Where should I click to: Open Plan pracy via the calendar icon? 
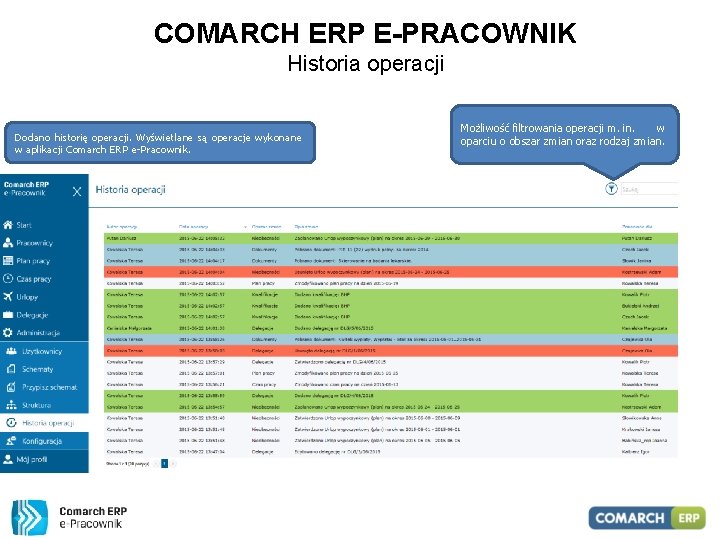8,261
